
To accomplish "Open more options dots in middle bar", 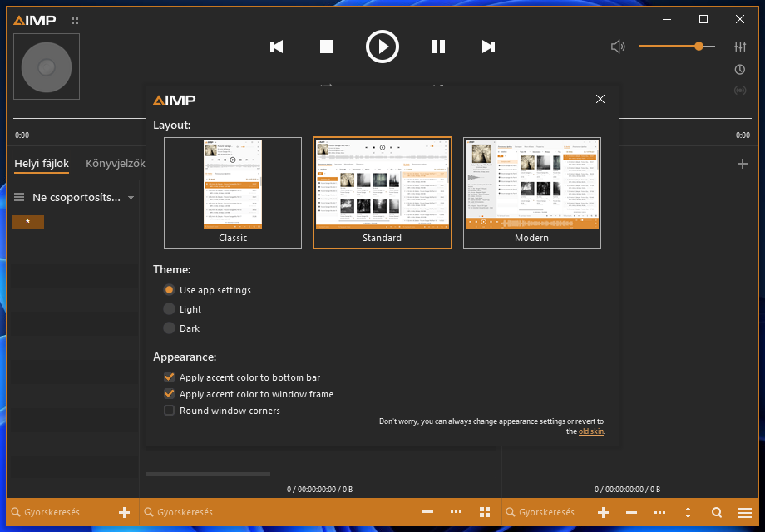I will [456, 511].
